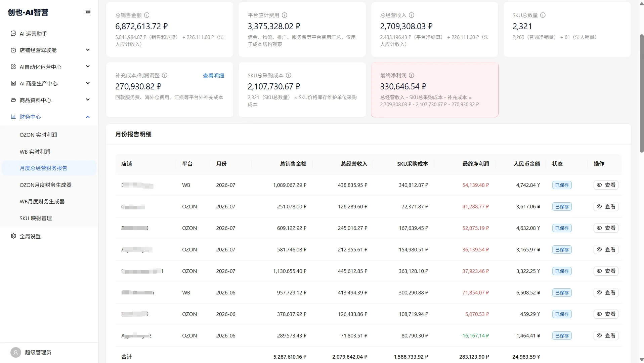Click the AI 商品生产中心 icon
Viewport: 644px width, 363px height.
(13, 83)
